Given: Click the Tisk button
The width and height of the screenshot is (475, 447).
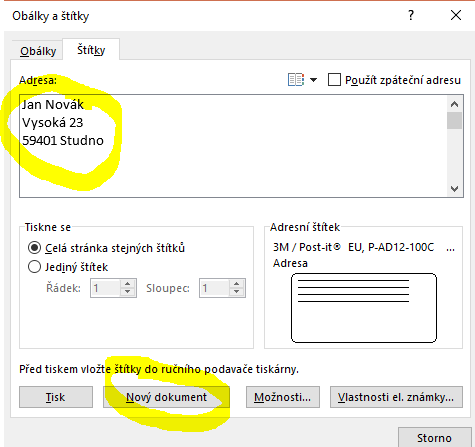Looking at the screenshot, I should coord(56,397).
